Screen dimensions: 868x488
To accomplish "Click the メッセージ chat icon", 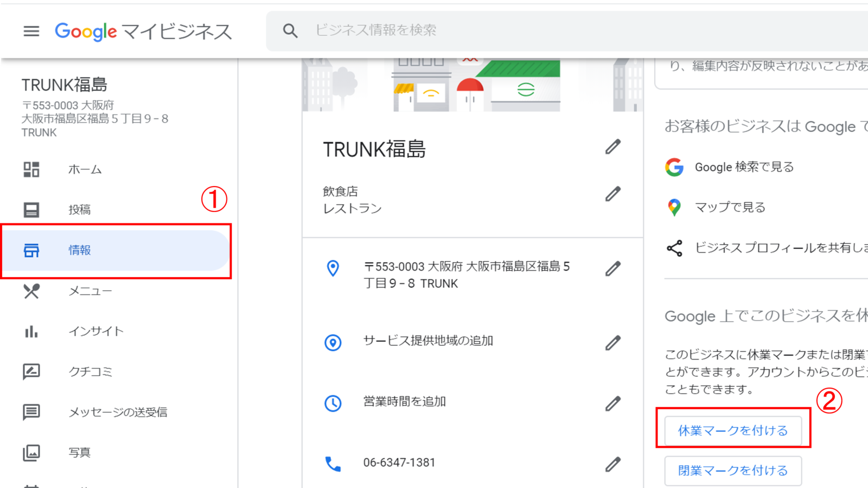I will pyautogui.click(x=31, y=412).
